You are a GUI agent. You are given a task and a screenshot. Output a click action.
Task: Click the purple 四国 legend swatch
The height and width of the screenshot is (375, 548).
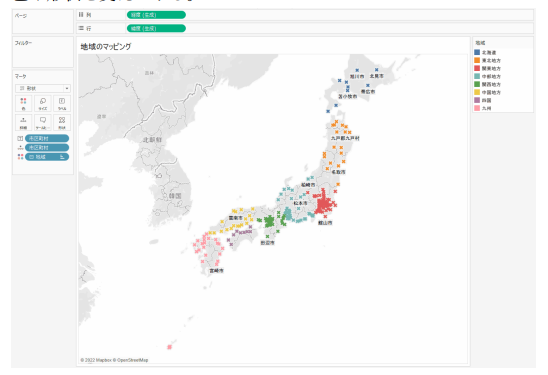tap(477, 100)
